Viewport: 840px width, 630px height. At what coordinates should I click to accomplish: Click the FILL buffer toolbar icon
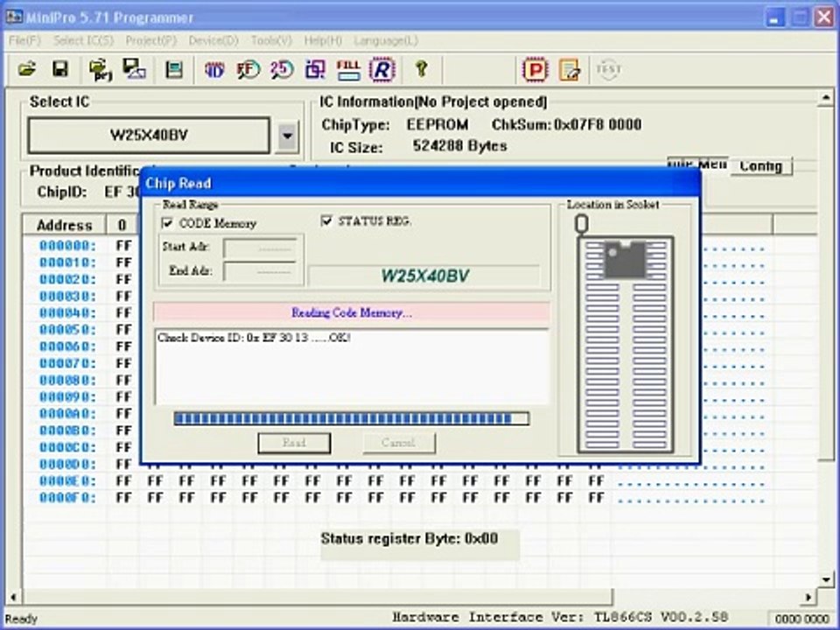tap(348, 70)
